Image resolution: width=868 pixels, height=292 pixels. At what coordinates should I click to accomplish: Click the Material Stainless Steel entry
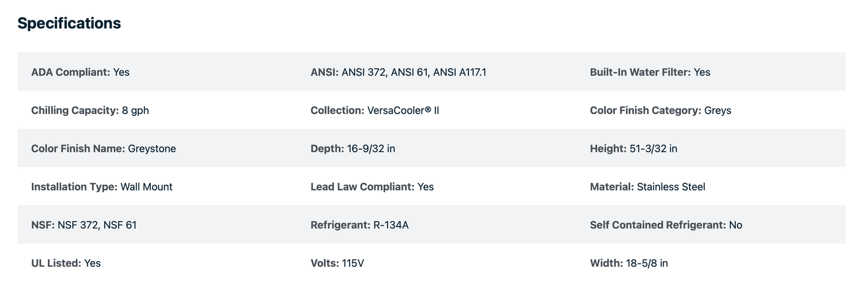click(x=648, y=187)
